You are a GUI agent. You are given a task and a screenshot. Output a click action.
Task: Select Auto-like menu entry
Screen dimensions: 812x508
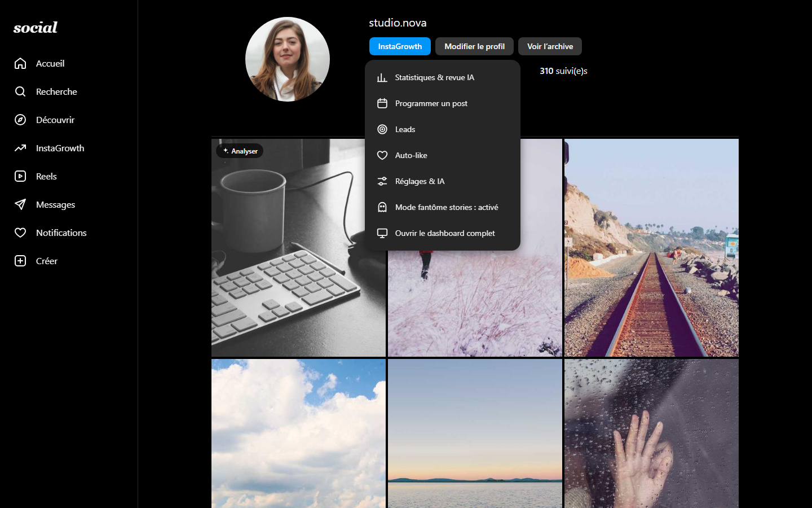[x=443, y=155]
